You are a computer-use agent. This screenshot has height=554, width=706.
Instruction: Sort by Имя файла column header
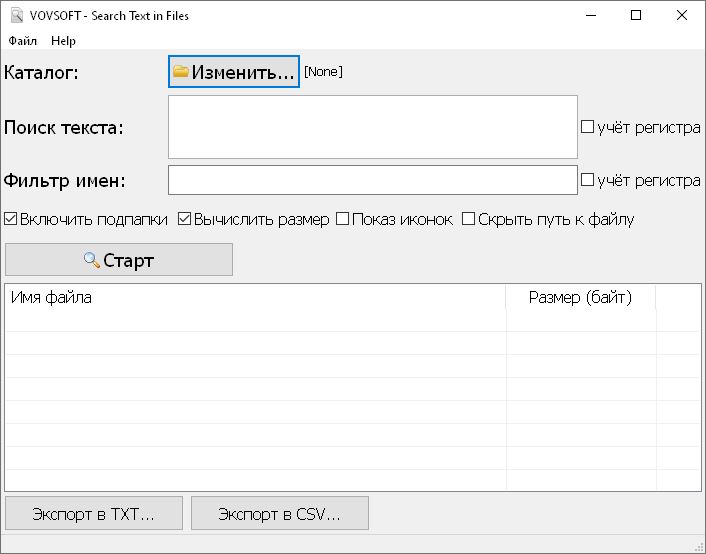click(x=255, y=297)
